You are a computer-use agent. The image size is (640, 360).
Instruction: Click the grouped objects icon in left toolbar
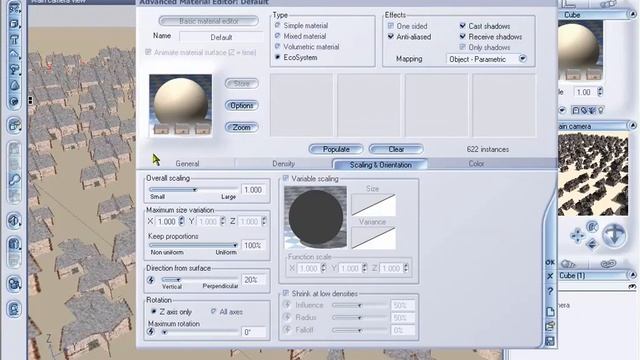(14, 125)
